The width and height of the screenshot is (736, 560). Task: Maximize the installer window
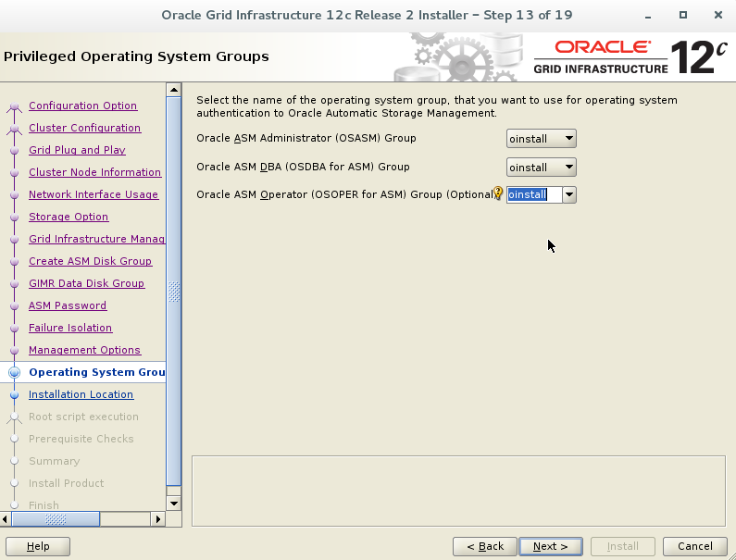pos(683,15)
